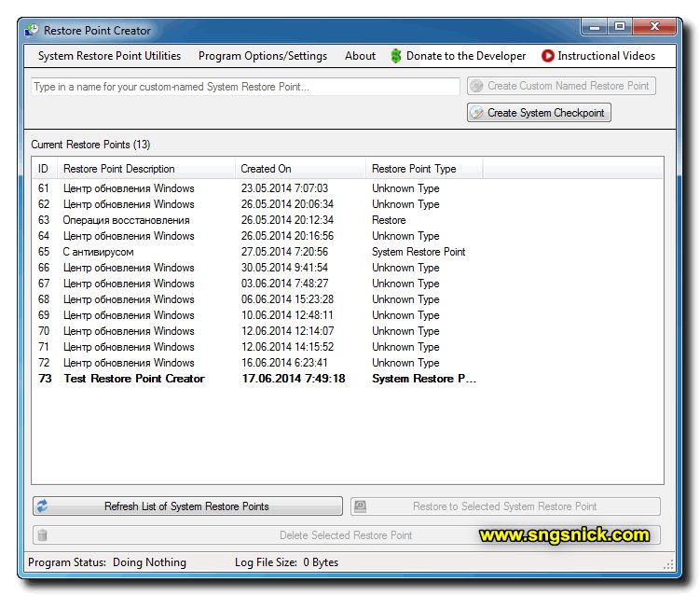Viewport: 700px width, 596px height.
Task: Click the blue refresh arrows icon
Action: pos(43,506)
